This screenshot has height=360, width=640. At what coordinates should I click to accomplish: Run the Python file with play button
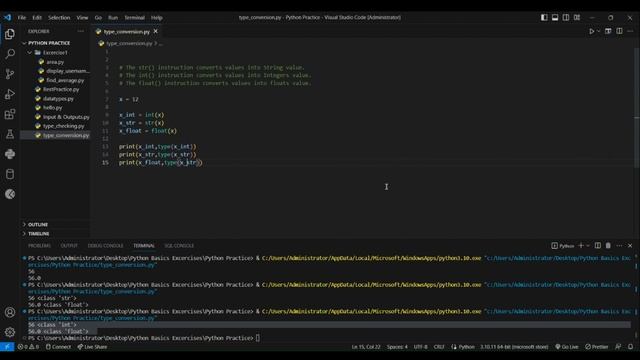(591, 31)
